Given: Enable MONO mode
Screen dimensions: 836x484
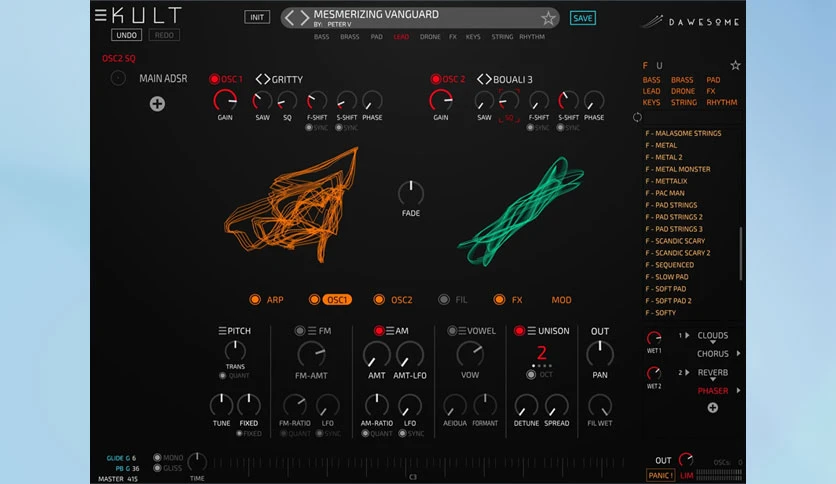Looking at the screenshot, I should point(157,457).
